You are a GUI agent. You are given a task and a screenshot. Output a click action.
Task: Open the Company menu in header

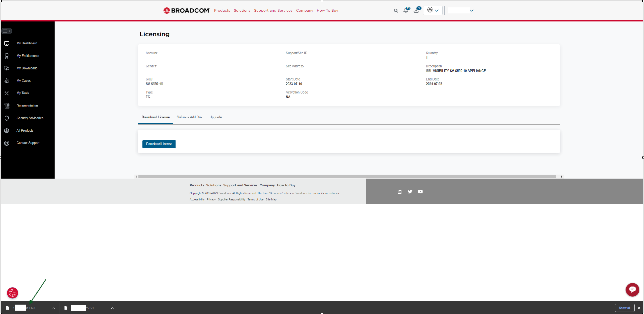305,10
